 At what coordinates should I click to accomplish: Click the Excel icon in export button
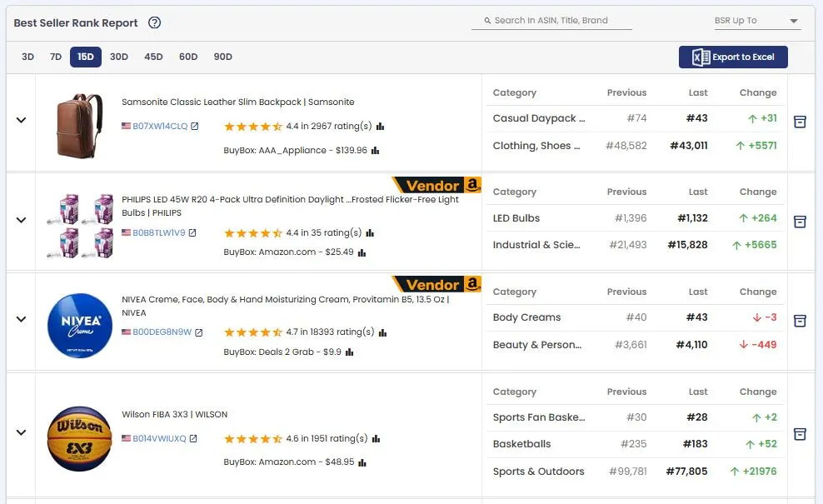(x=701, y=57)
